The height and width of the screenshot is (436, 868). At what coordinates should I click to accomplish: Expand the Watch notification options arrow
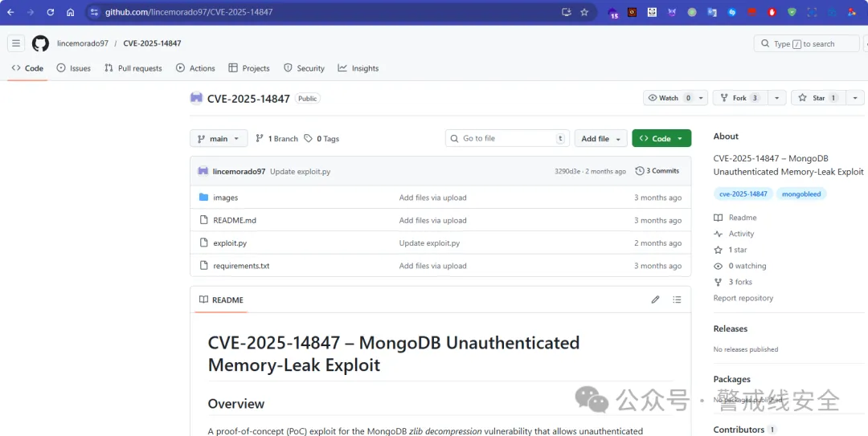(701, 98)
